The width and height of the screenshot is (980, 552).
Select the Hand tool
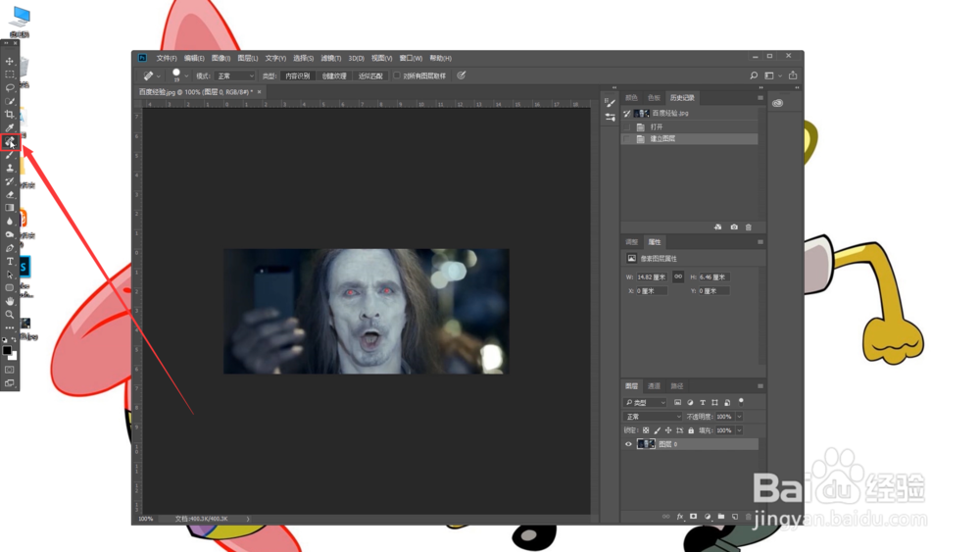tap(10, 301)
